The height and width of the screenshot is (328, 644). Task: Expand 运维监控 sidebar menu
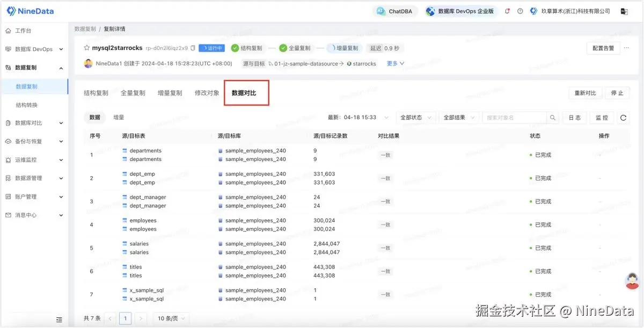pos(34,159)
